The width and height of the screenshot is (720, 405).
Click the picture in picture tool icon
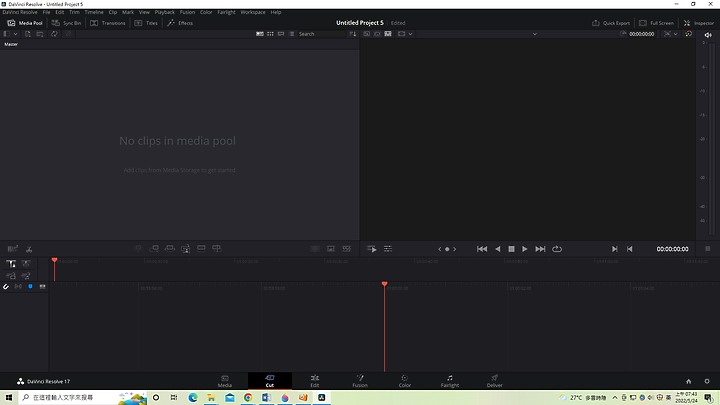pyautogui.click(x=331, y=248)
